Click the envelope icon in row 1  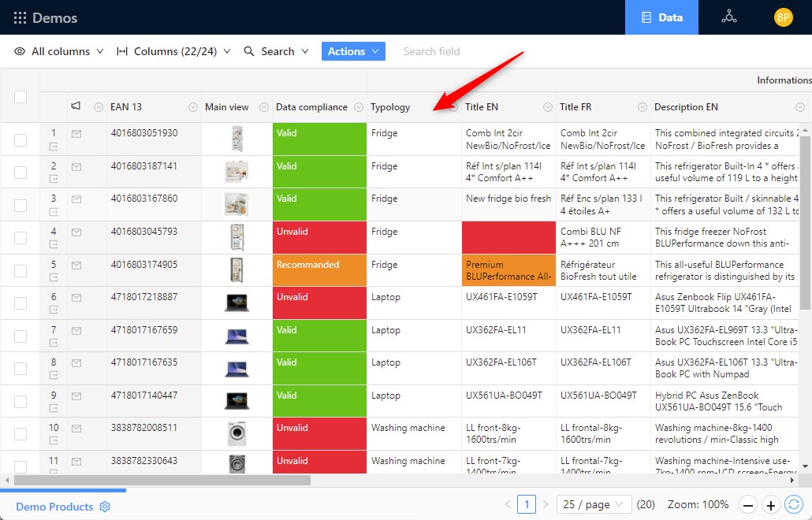76,134
